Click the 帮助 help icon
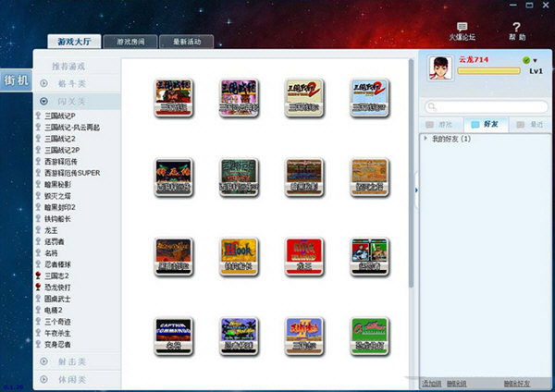 click(x=516, y=27)
